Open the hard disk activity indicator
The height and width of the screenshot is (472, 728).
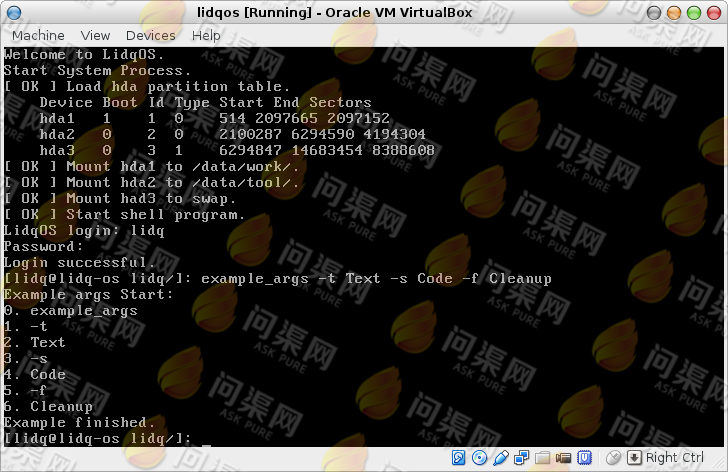[x=458, y=458]
